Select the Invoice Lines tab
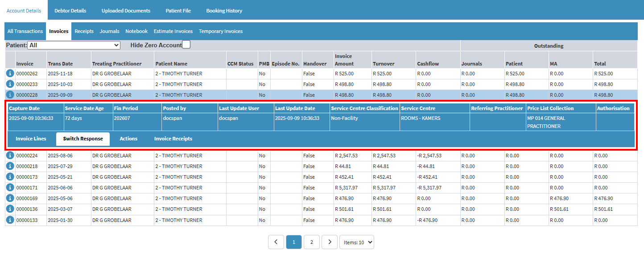The width and height of the screenshot is (644, 271). click(31, 139)
